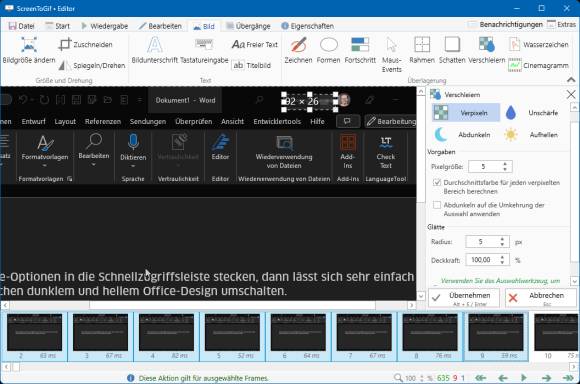Viewport: 580px width, 384px height.
Task: Close the Verschleiern panel
Action: click(x=571, y=95)
